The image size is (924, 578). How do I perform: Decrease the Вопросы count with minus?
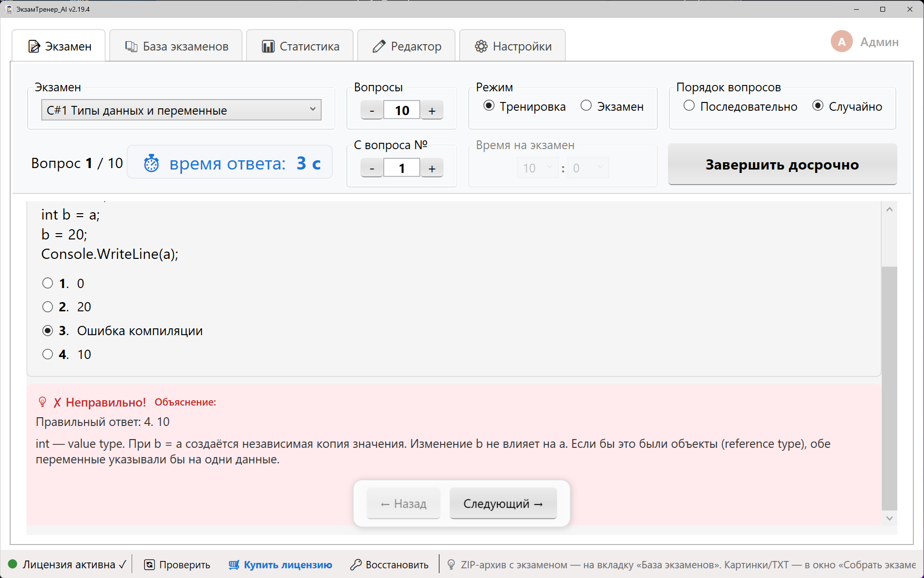372,111
